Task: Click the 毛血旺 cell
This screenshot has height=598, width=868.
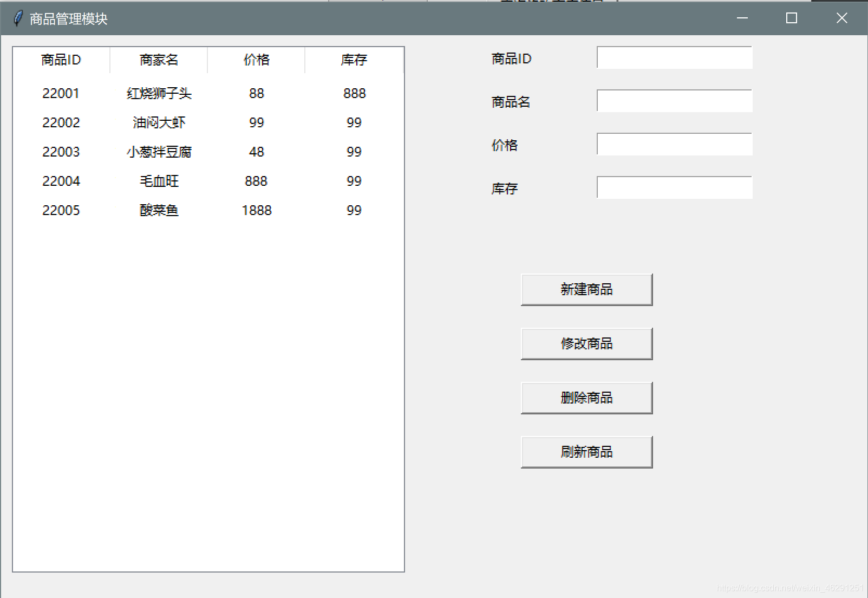Action: pyautogui.click(x=159, y=181)
